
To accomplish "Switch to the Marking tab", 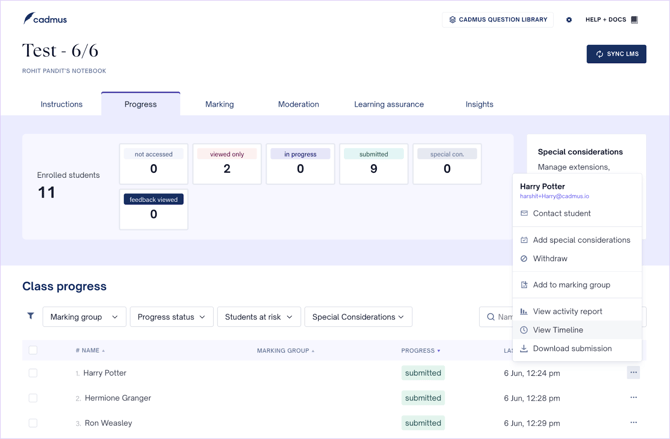I will pyautogui.click(x=219, y=104).
